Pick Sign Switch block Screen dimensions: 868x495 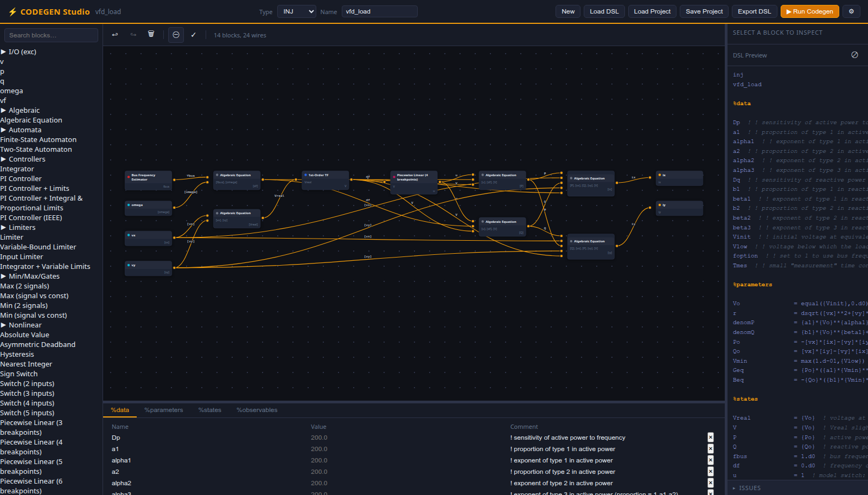19,374
